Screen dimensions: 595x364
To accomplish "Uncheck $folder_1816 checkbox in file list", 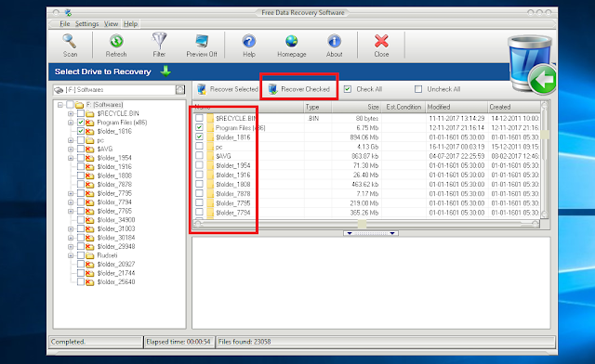I will click(199, 136).
